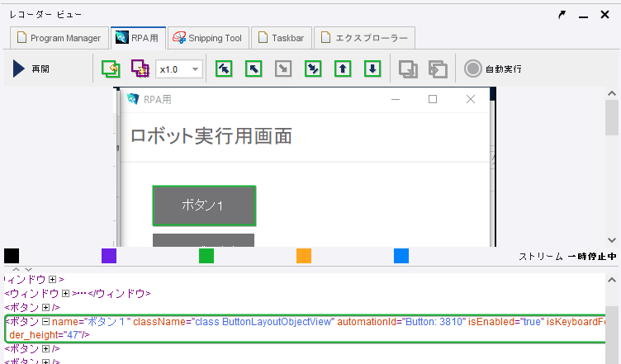Select the green color swatch
The image size is (621, 364).
206,256
